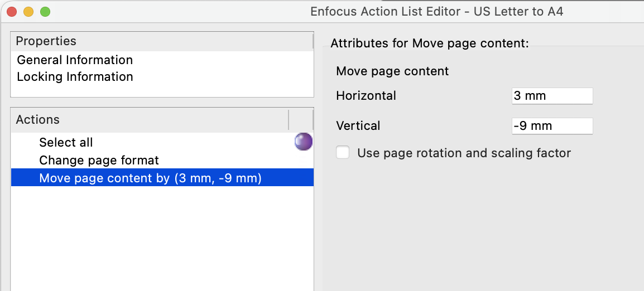The width and height of the screenshot is (644, 291).
Task: Close the Action List Editor window
Action: pos(12,12)
